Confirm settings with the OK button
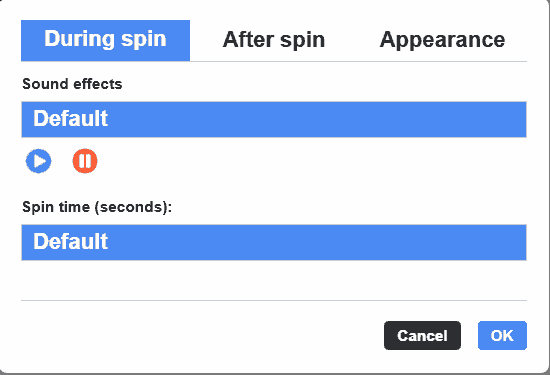Screen dimensions: 550x375 (x=502, y=335)
